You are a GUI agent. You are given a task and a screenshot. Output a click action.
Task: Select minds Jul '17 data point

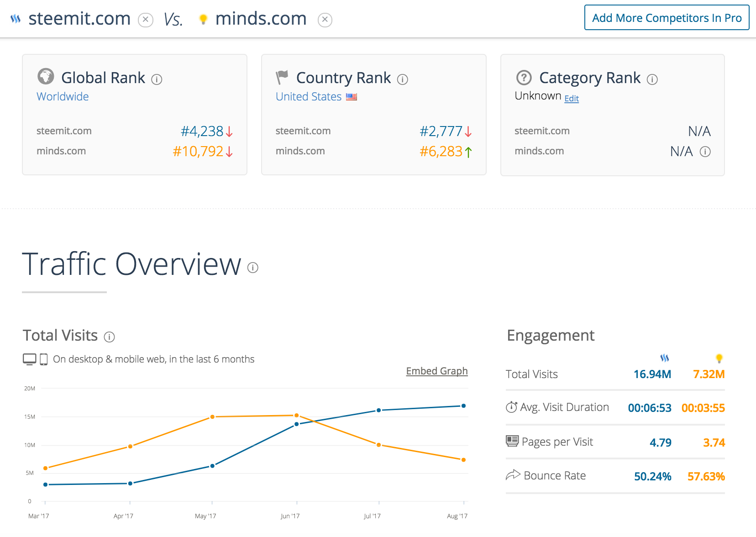pyautogui.click(x=378, y=444)
